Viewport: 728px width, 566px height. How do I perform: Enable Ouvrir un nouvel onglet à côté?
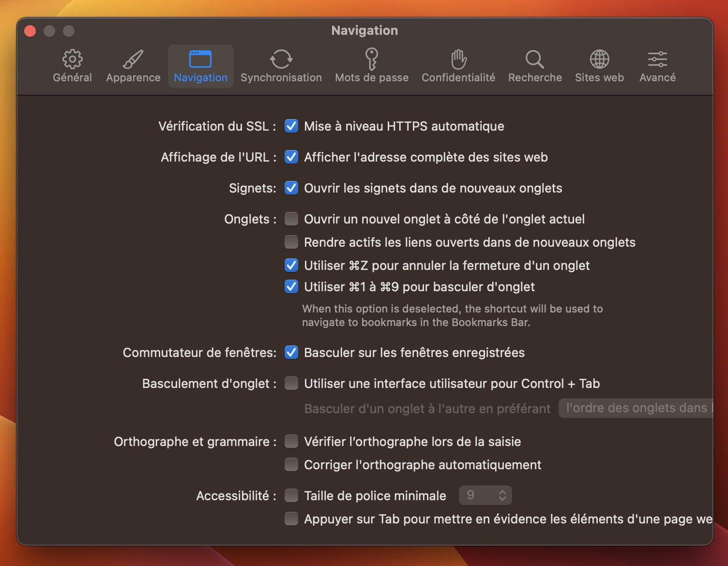291,219
